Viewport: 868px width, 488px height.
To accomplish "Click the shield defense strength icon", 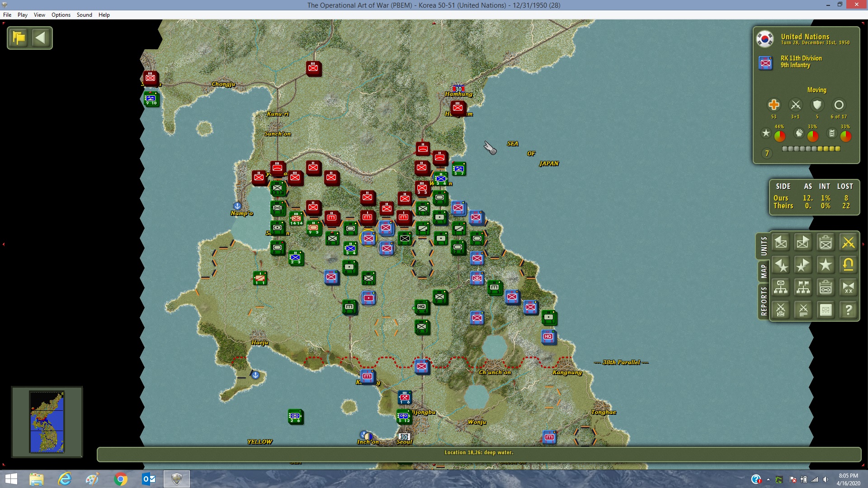I will [x=817, y=105].
